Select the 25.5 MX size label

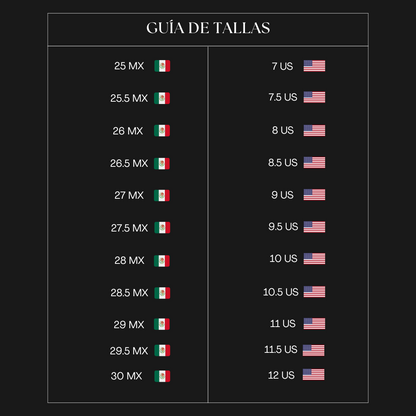(x=129, y=98)
